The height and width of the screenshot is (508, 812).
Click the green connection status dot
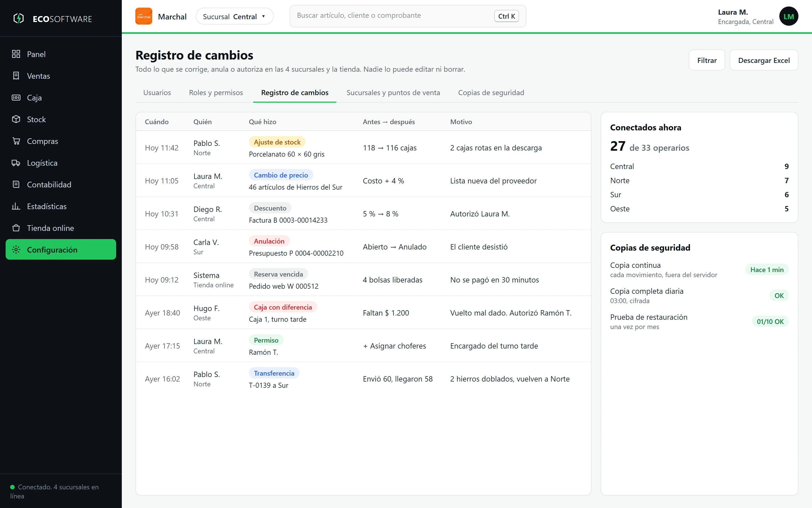pyautogui.click(x=12, y=487)
